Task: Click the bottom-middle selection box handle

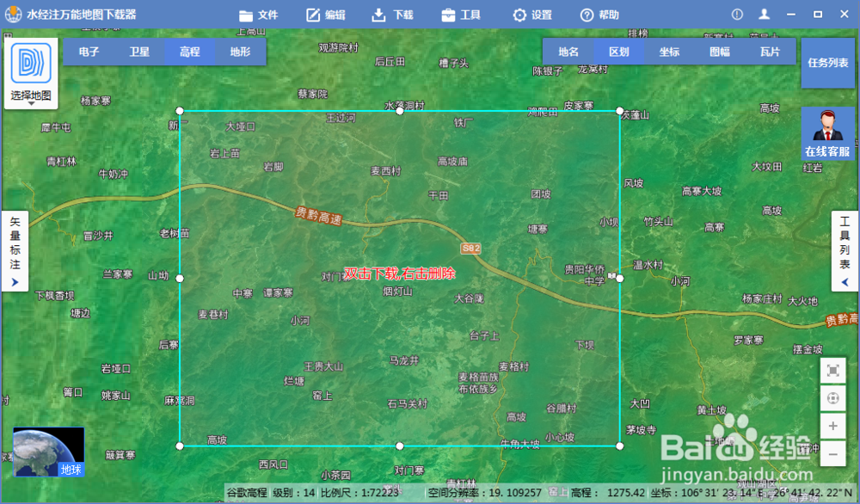Action: point(400,446)
